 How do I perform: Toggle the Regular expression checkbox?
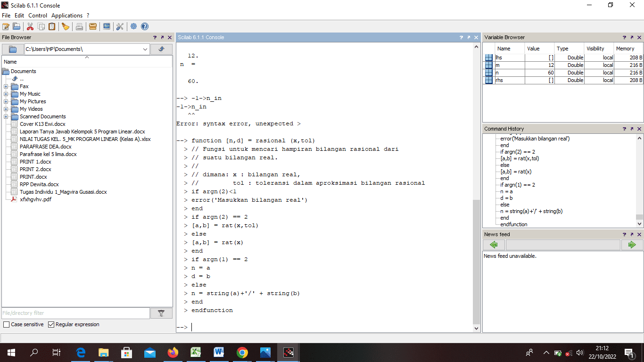coord(51,324)
